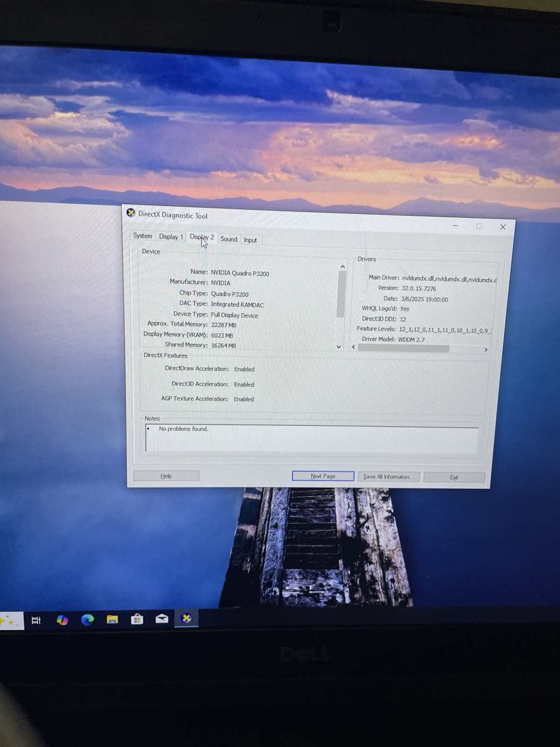Launch Microsoft Edge from taskbar
Viewport: 560px width, 747px height.
coord(87,620)
